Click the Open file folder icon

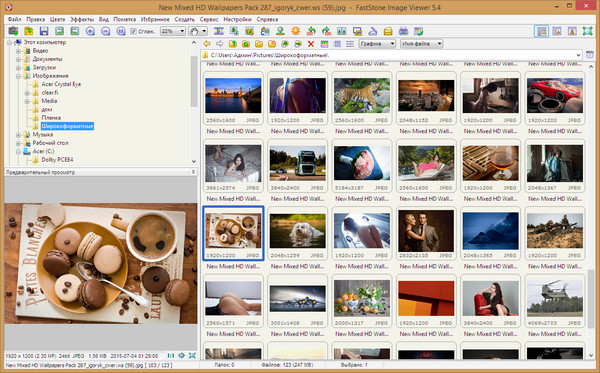[x=29, y=31]
